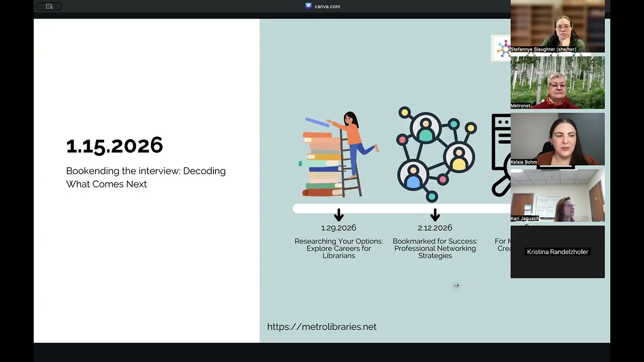Open the metrolibraries.net link
Viewport: 644px width, 362px height.
click(x=321, y=327)
